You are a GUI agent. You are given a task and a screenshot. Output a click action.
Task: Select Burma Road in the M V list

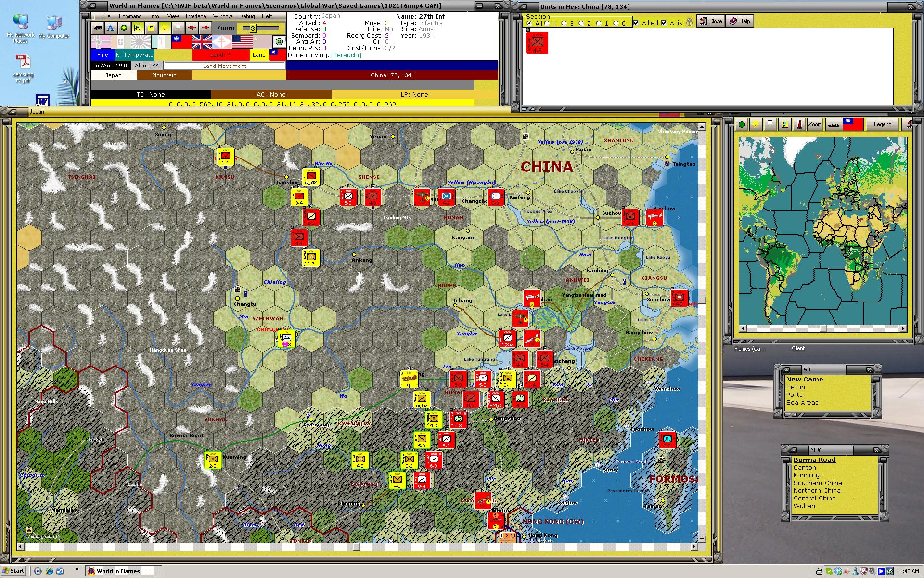pos(814,460)
